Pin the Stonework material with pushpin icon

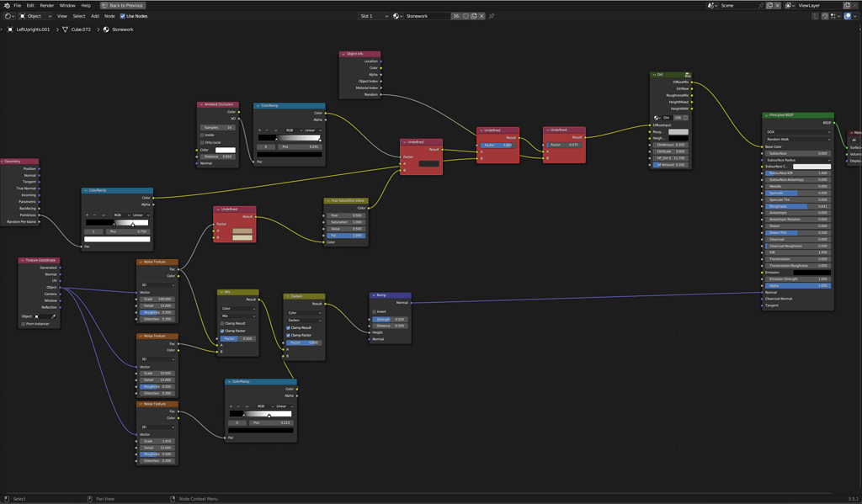[492, 15]
